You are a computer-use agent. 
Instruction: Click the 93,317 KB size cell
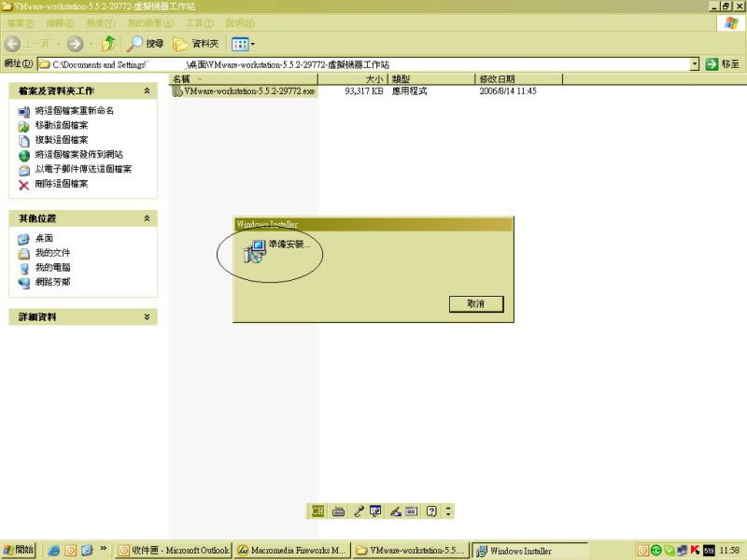[364, 91]
